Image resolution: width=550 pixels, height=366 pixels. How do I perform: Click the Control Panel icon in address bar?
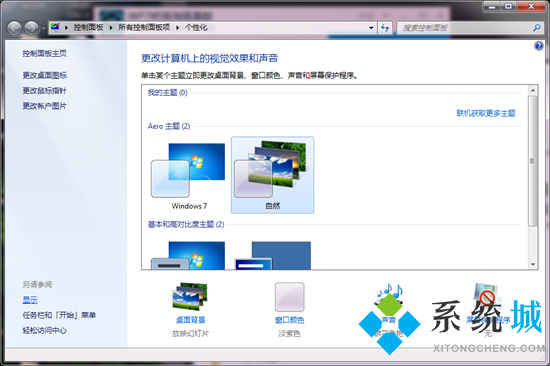(55, 27)
